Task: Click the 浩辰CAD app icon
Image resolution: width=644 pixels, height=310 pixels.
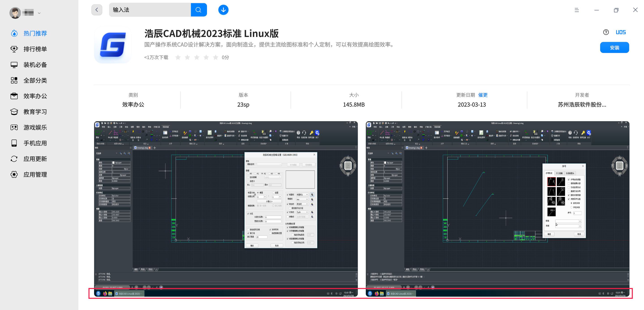Action: [x=113, y=44]
